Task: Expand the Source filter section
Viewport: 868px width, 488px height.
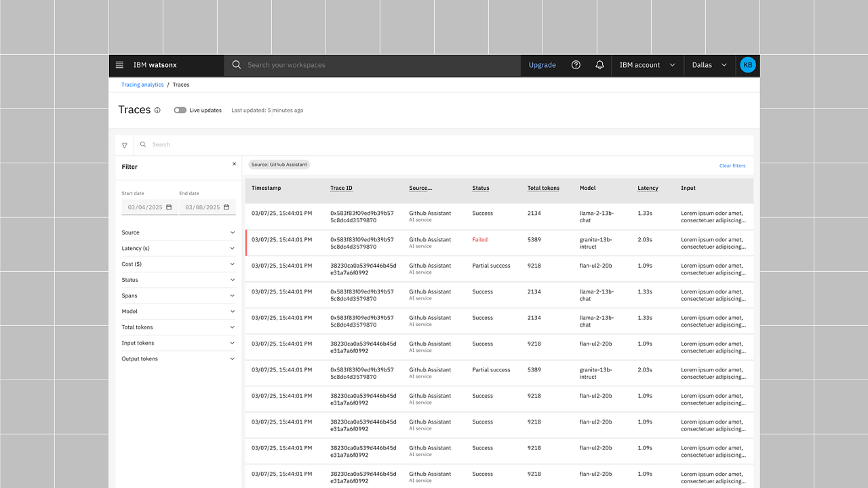Action: point(178,232)
